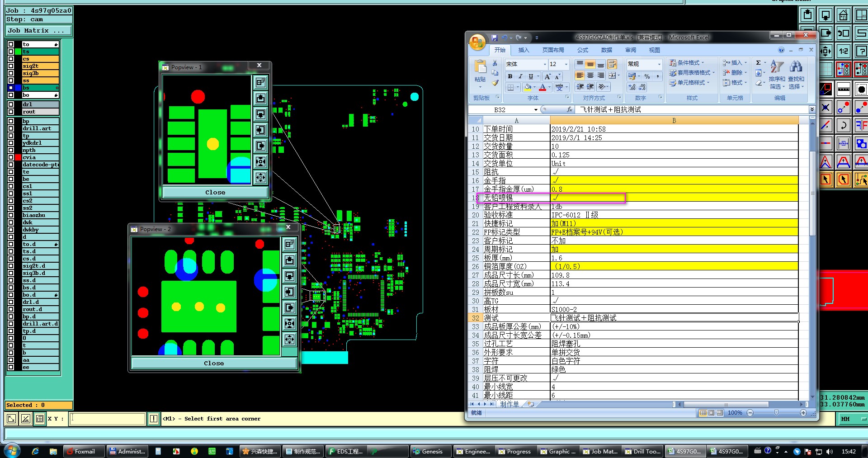This screenshot has height=458, width=868.
Task: Click the pan arrows tool icon
Action: 826,51
